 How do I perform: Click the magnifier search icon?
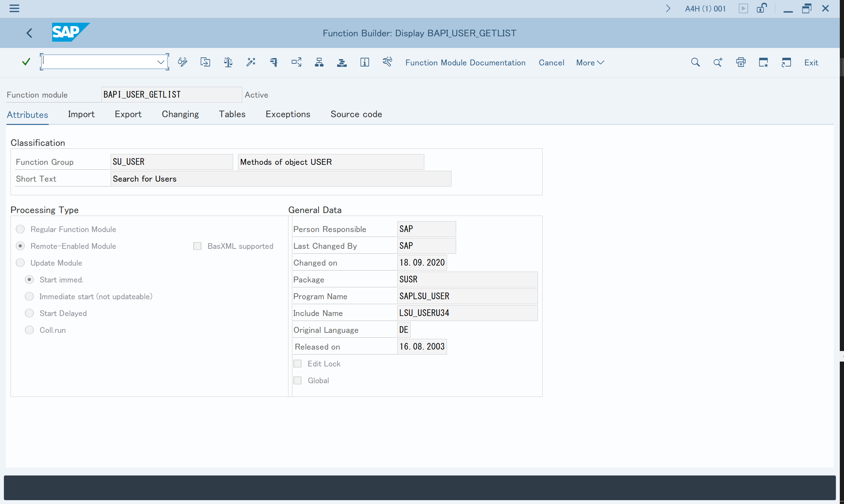[x=695, y=62]
